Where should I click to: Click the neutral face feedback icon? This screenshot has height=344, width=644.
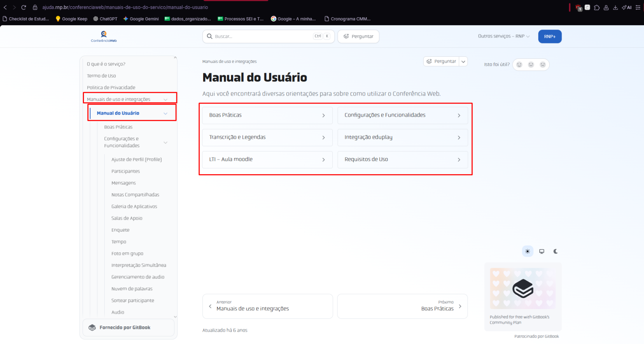click(531, 64)
